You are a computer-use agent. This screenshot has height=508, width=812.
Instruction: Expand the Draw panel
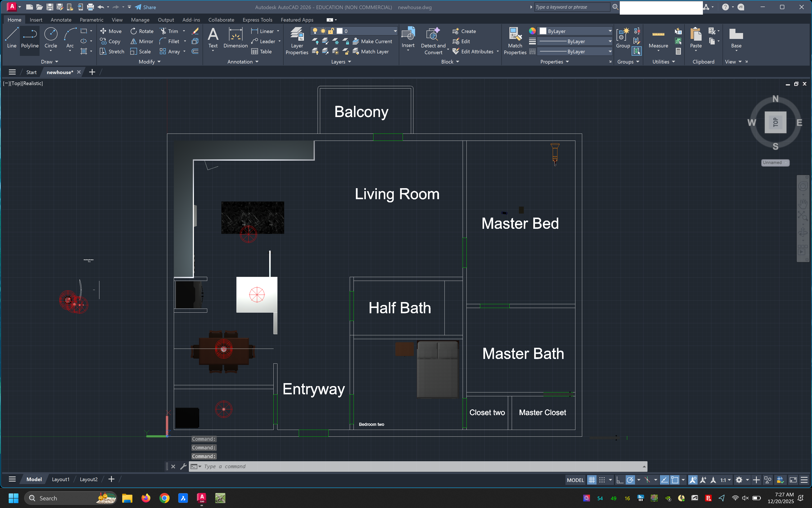coord(49,61)
